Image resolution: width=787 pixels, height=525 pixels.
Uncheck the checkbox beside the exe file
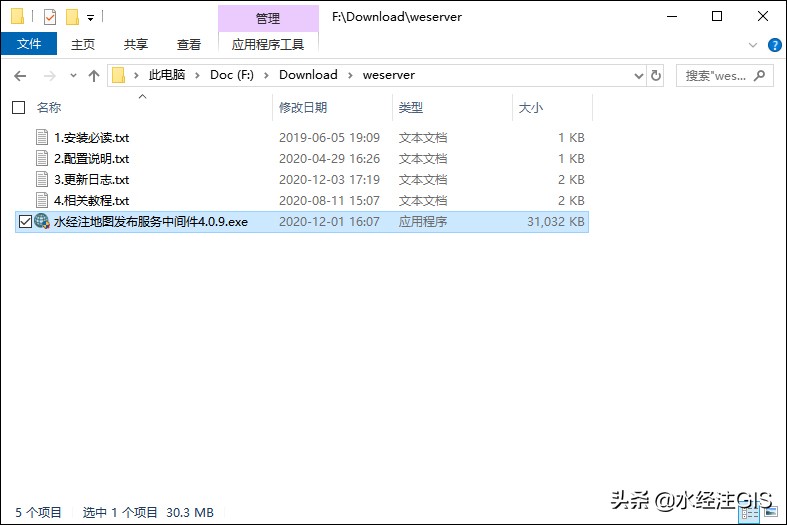click(x=25, y=221)
